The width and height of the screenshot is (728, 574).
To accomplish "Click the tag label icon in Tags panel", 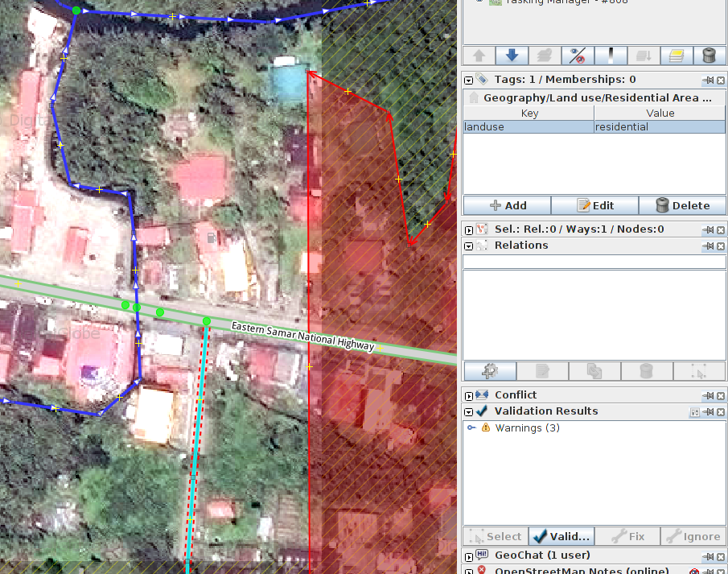I will (482, 80).
